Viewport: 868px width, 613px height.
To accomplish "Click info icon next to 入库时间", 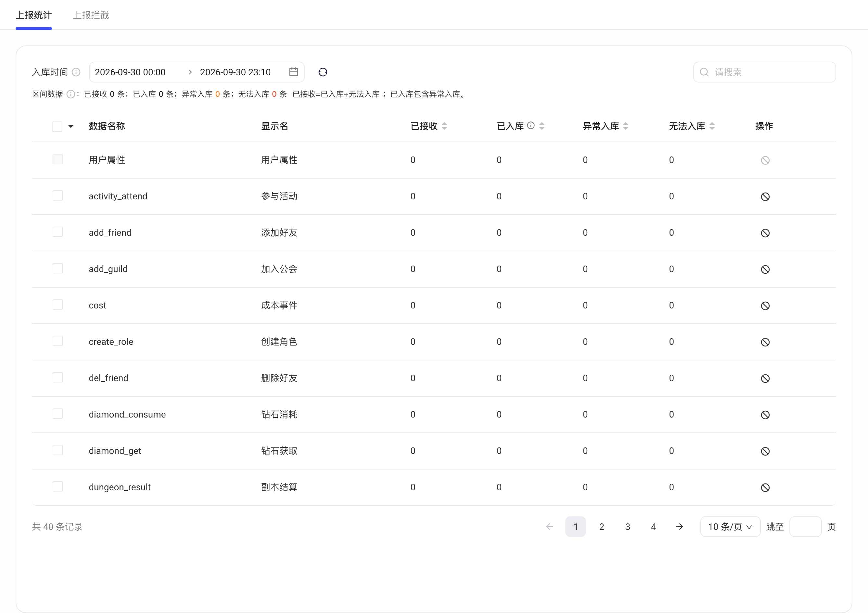I will click(76, 72).
